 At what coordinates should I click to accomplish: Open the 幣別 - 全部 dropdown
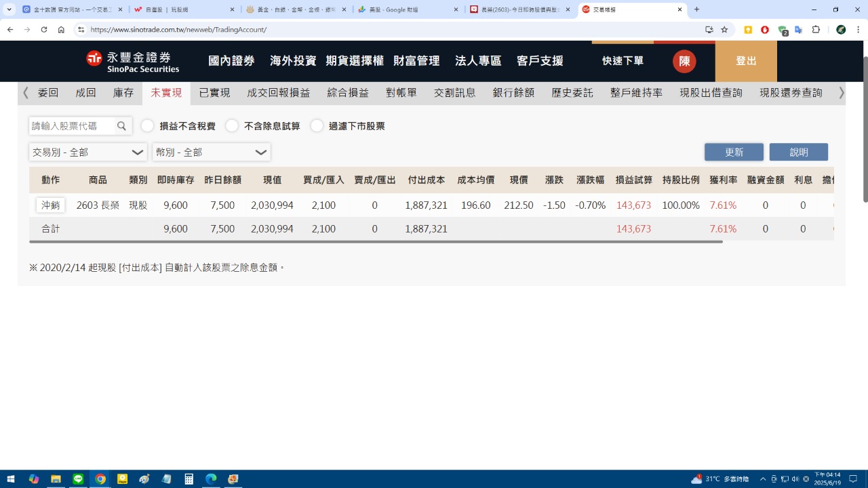click(212, 152)
